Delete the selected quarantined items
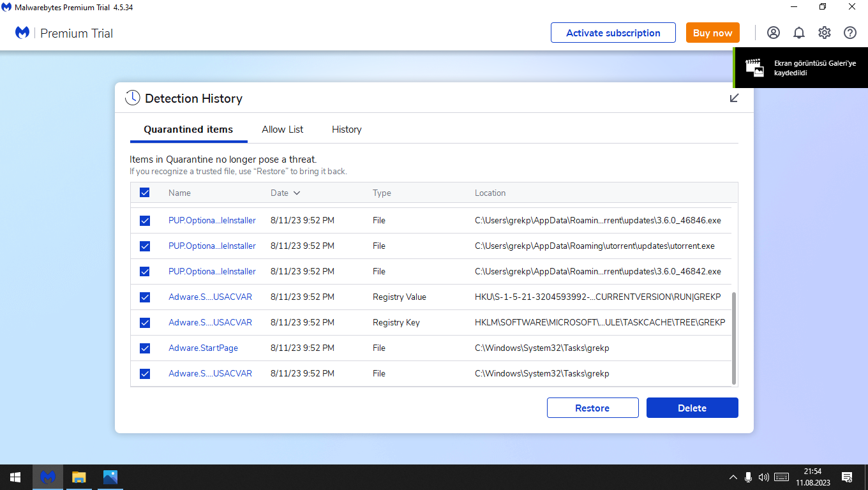 click(x=692, y=408)
